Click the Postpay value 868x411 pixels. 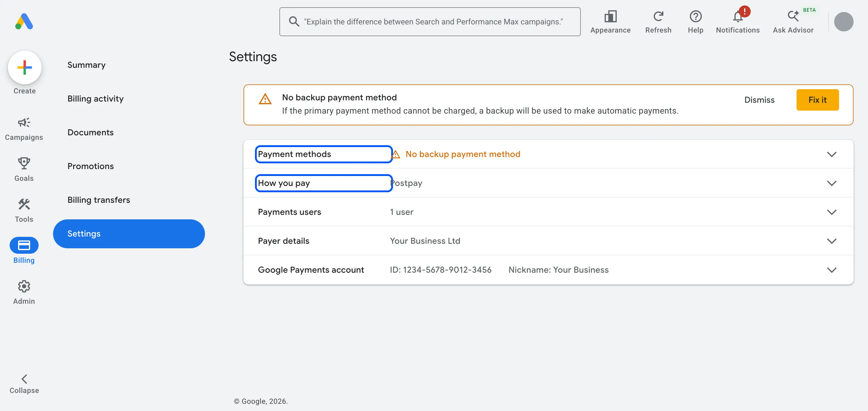pos(406,183)
